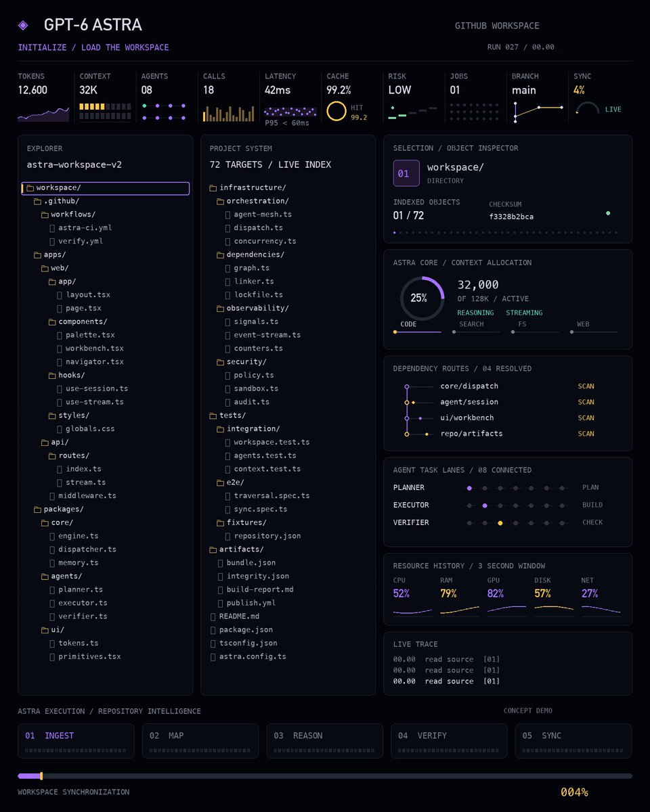Click SCAN for ui/workbench
650x812 pixels.
pyautogui.click(x=586, y=418)
